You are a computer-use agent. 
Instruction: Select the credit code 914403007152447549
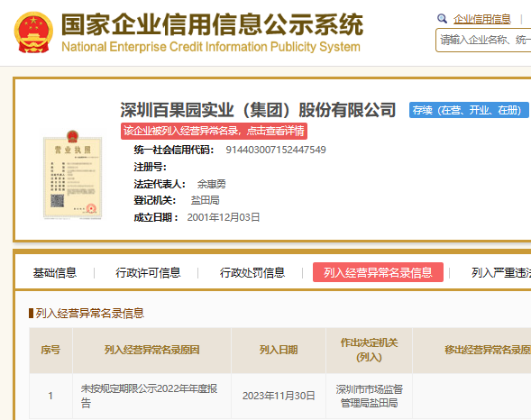pyautogui.click(x=276, y=150)
